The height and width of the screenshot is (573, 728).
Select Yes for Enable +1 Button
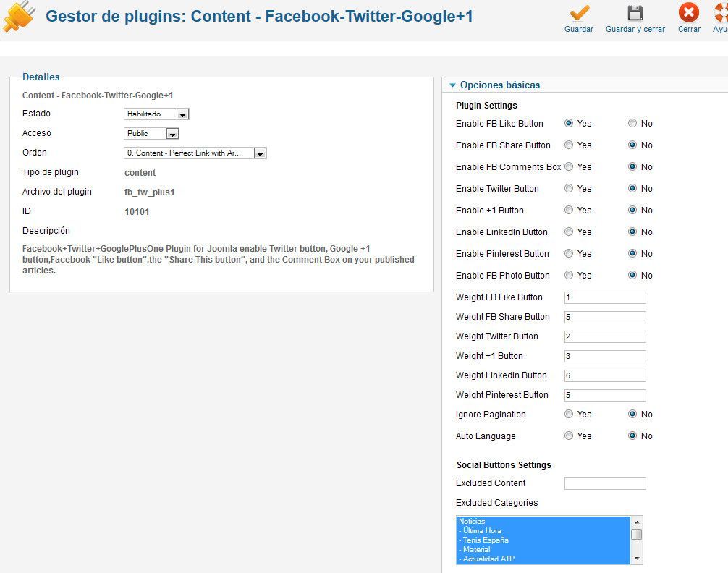(569, 210)
